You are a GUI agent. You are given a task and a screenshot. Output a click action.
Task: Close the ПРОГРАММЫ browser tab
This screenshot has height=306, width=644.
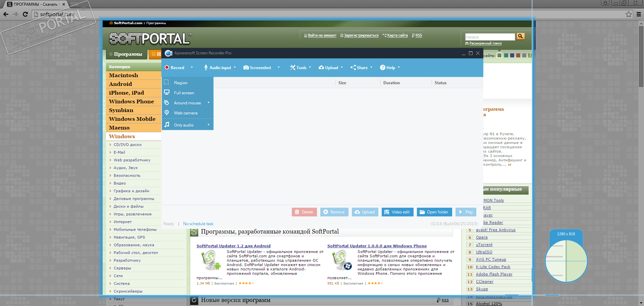(64, 4)
